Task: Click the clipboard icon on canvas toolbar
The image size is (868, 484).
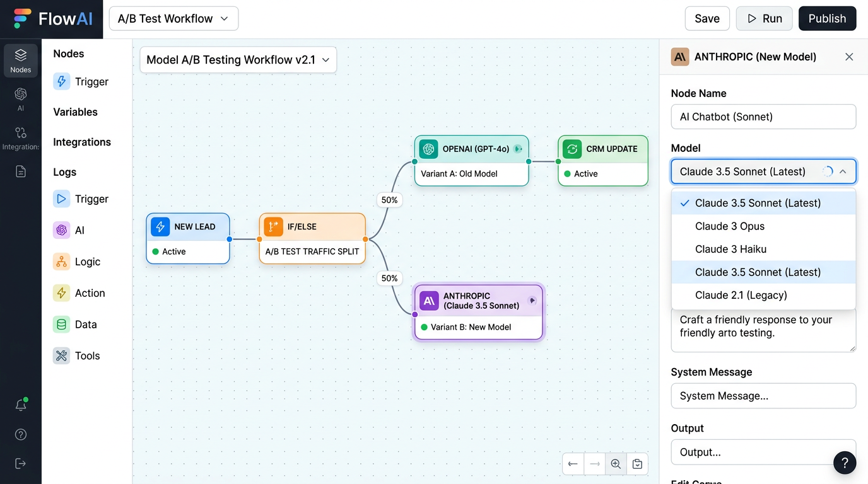Action: click(x=637, y=464)
